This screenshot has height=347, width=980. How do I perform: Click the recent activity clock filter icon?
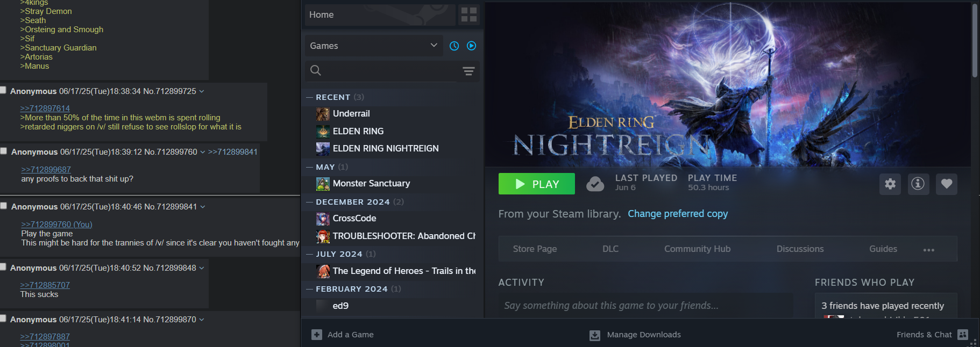(455, 46)
